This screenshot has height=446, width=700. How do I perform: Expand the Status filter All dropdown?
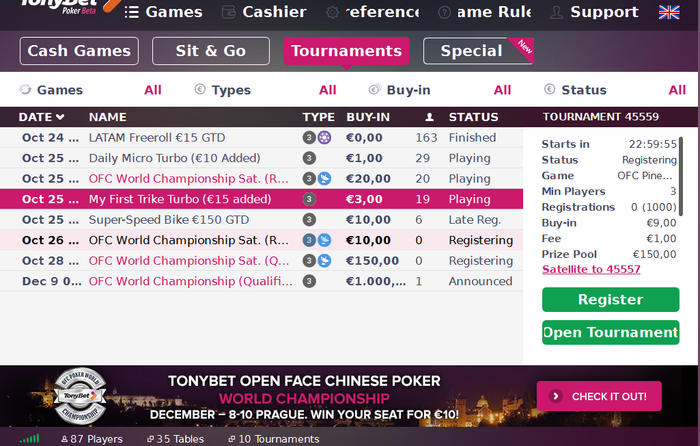[677, 90]
